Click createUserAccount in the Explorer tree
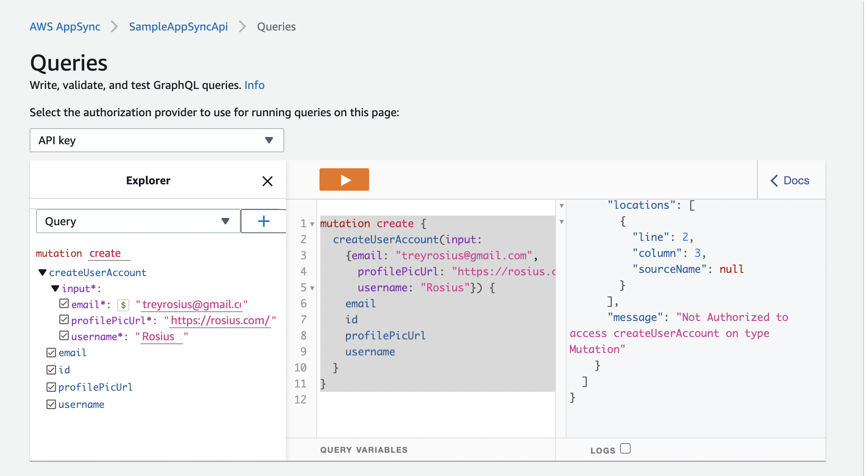868x476 pixels. click(x=98, y=273)
